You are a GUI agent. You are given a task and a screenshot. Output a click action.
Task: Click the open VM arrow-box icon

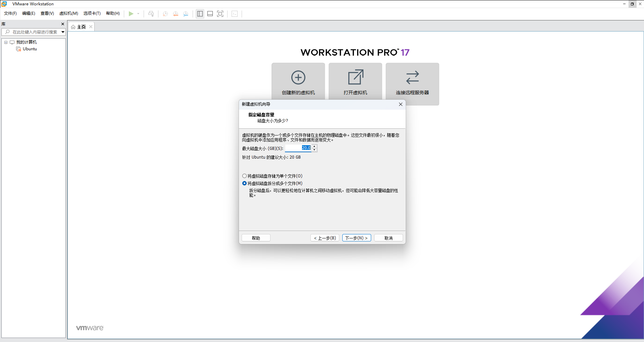356,77
